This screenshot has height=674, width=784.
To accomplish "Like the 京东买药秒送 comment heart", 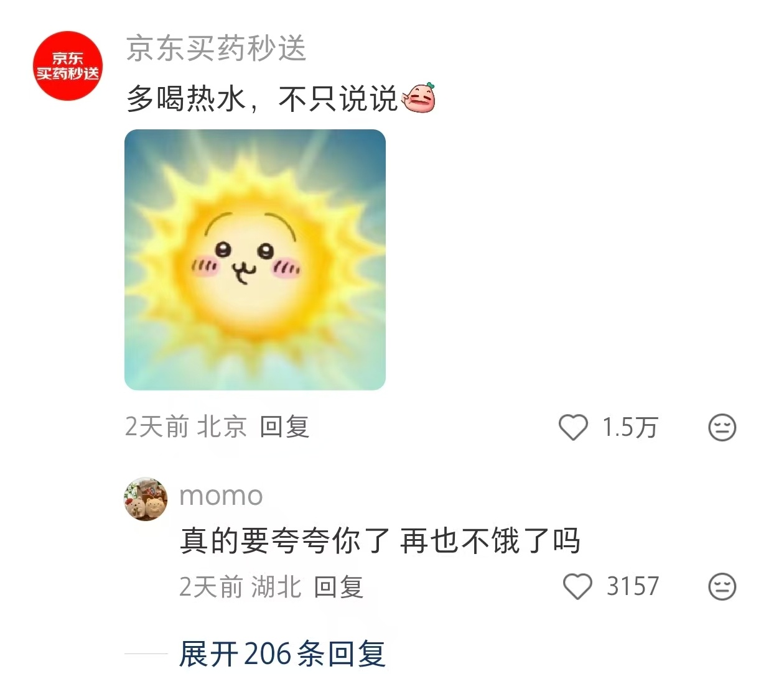I will click(x=573, y=428).
